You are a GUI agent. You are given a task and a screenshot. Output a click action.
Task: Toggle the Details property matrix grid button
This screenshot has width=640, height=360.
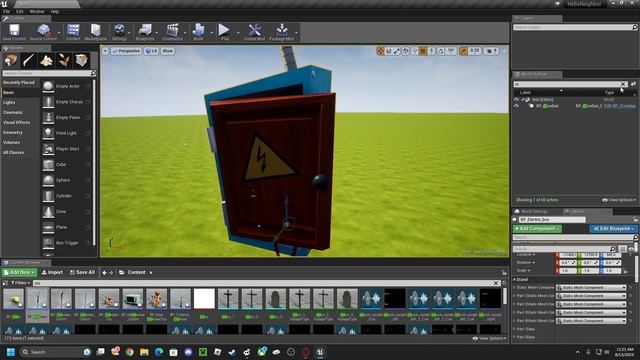[x=622, y=249]
